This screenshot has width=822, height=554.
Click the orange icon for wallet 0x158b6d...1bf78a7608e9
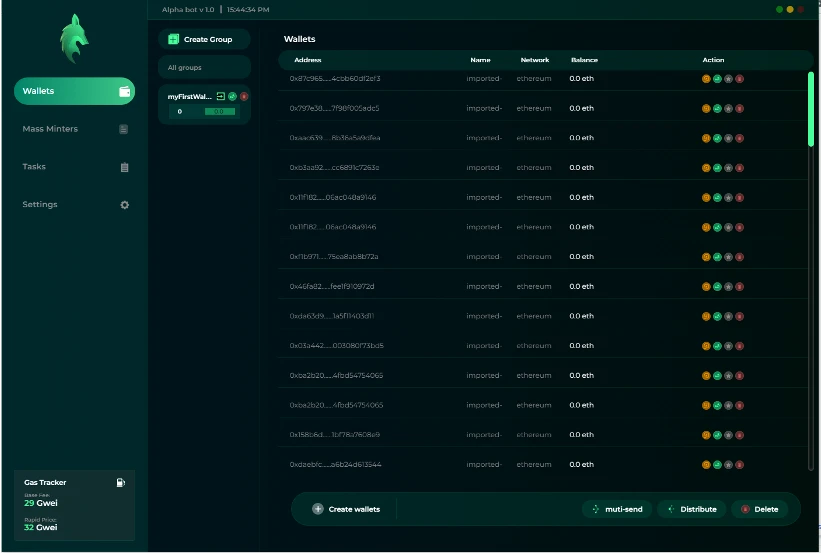click(706, 436)
